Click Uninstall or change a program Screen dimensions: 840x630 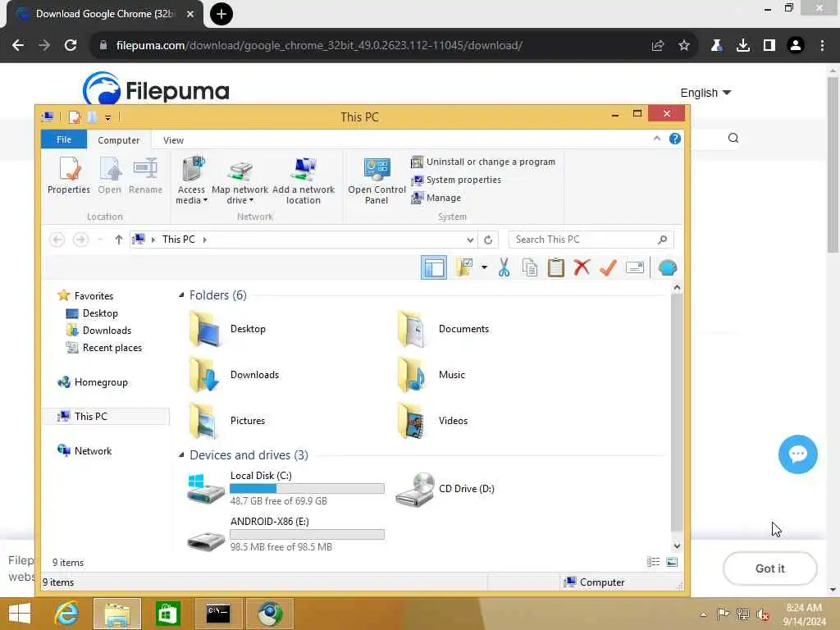tap(483, 162)
